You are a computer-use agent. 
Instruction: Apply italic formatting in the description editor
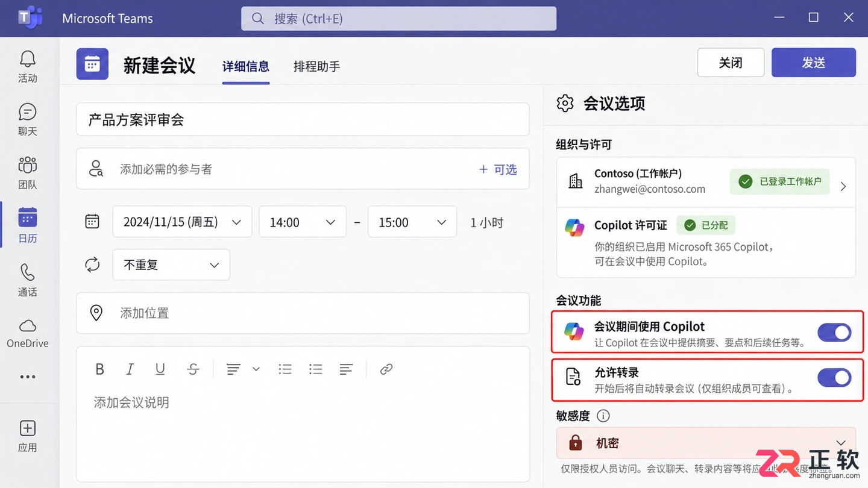[x=130, y=369]
